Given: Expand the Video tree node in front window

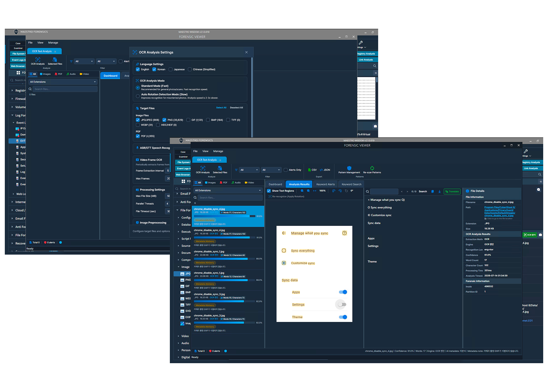Looking at the screenshot, I should pyautogui.click(x=179, y=336).
